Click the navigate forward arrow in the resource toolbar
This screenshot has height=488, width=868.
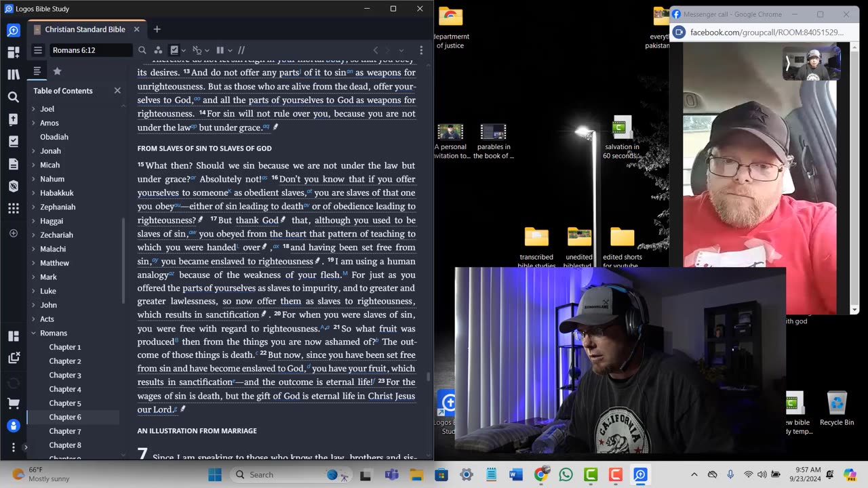(389, 50)
